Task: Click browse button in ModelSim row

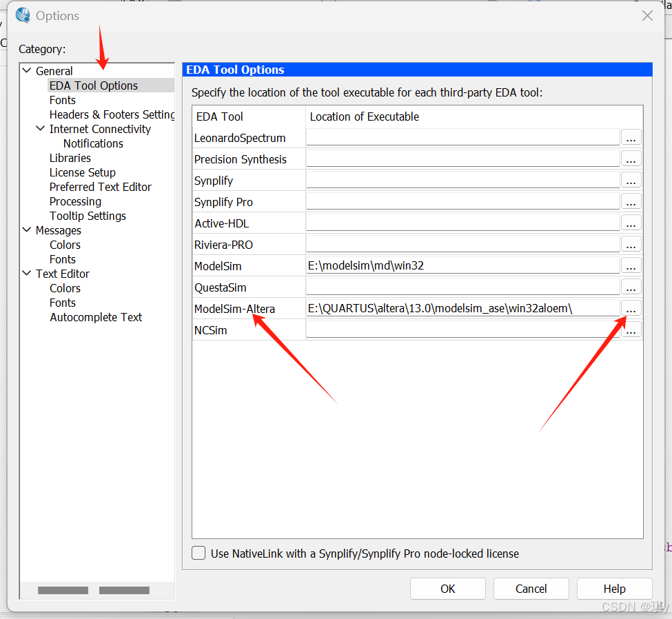Action: (631, 266)
